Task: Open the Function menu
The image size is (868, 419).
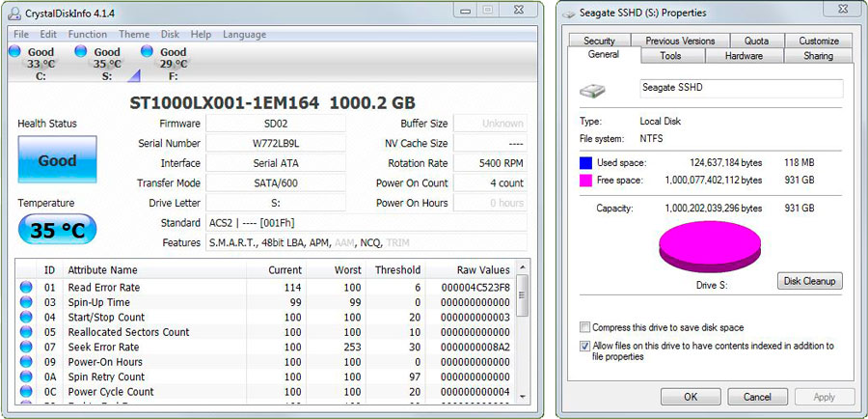Action: pos(88,35)
